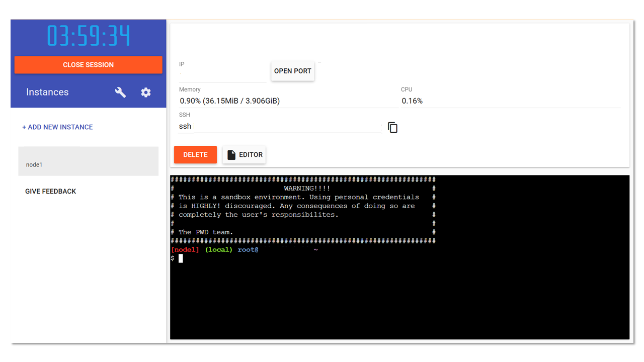Add a new instance

click(57, 127)
